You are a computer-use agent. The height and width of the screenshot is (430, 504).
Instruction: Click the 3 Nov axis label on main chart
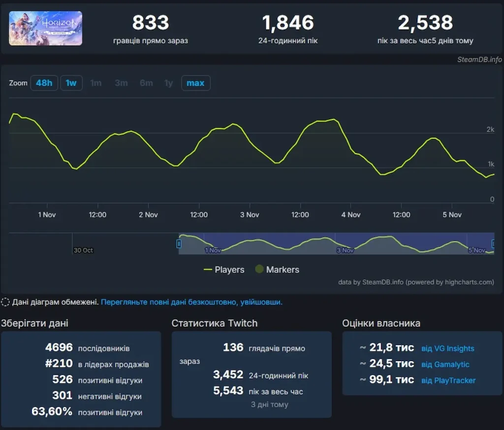[x=250, y=215]
